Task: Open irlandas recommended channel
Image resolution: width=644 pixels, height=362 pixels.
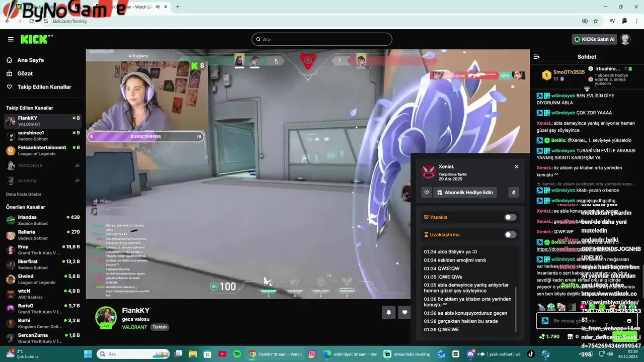Action: (x=43, y=220)
